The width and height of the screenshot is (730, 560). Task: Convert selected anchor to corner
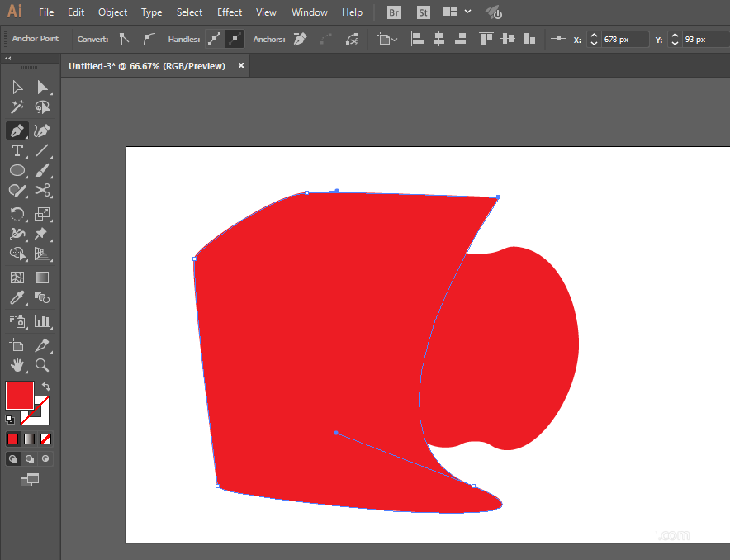pyautogui.click(x=125, y=39)
